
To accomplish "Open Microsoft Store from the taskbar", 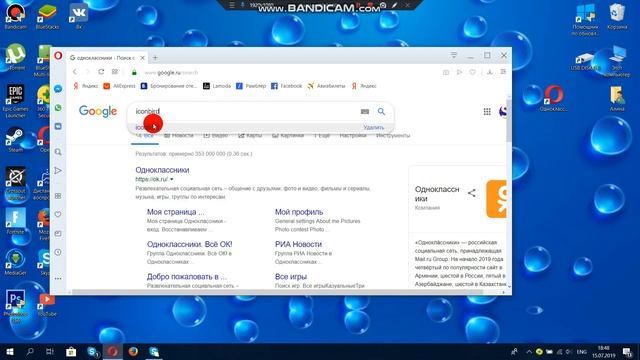I will 71,351.
